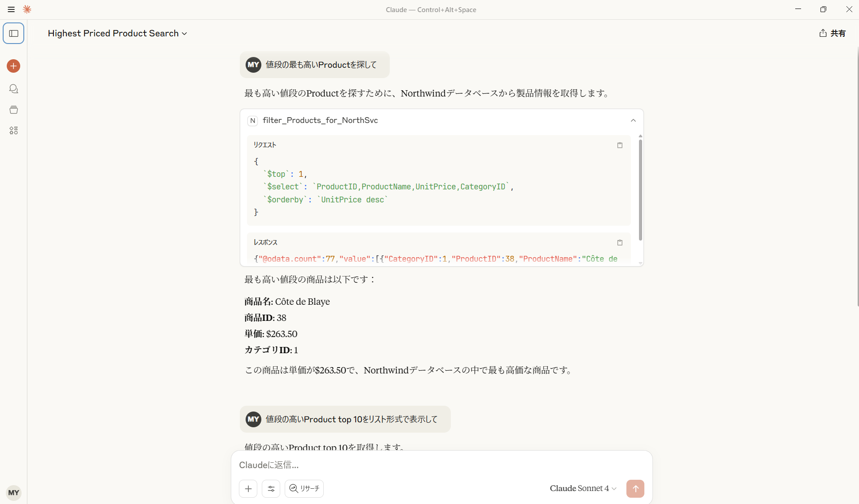This screenshot has height=504, width=859.
Task: Click the Claude starburst logo icon
Action: pos(27,9)
